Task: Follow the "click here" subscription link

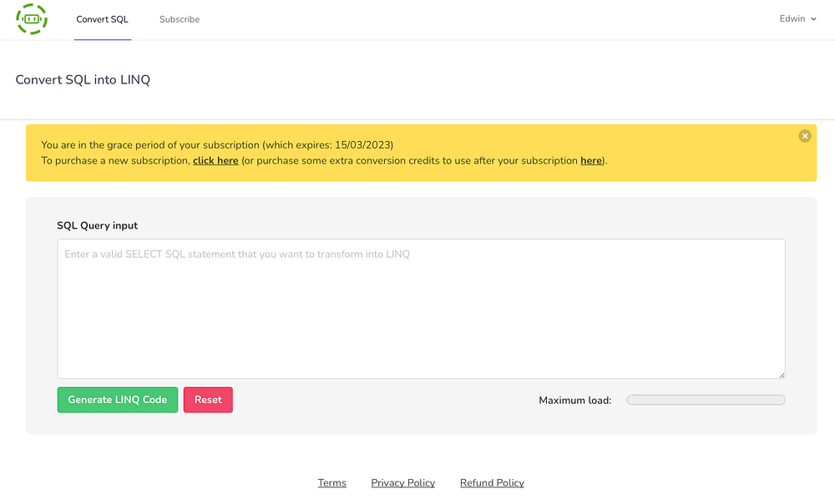Action: 215,160
